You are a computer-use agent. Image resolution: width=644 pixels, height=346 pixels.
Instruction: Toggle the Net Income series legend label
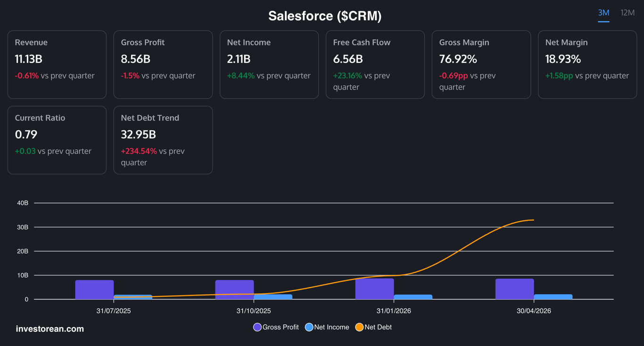331,327
